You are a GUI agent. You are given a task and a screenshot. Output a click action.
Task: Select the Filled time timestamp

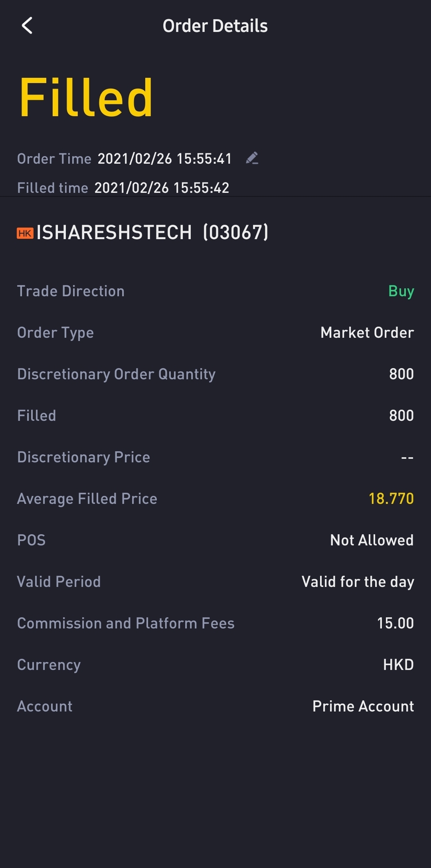click(162, 188)
